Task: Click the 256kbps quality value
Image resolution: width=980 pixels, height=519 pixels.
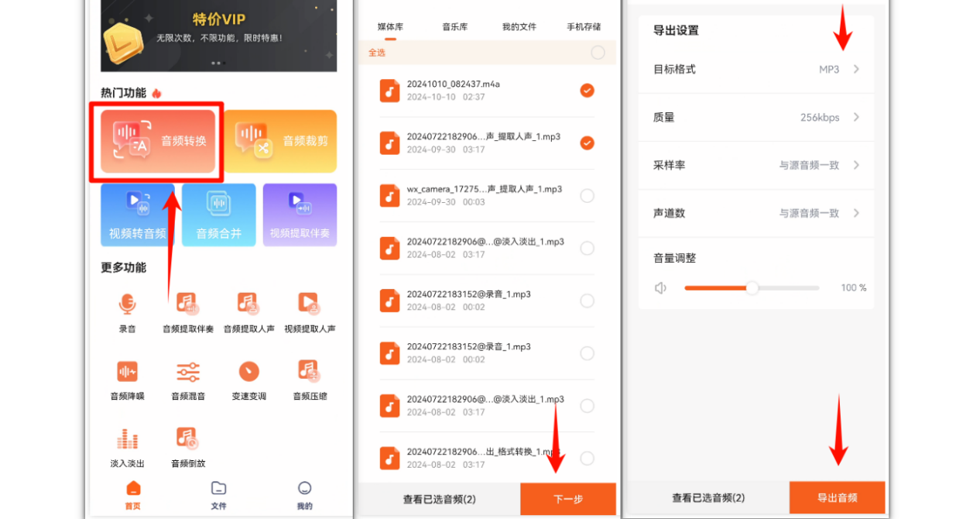Action: (x=820, y=118)
